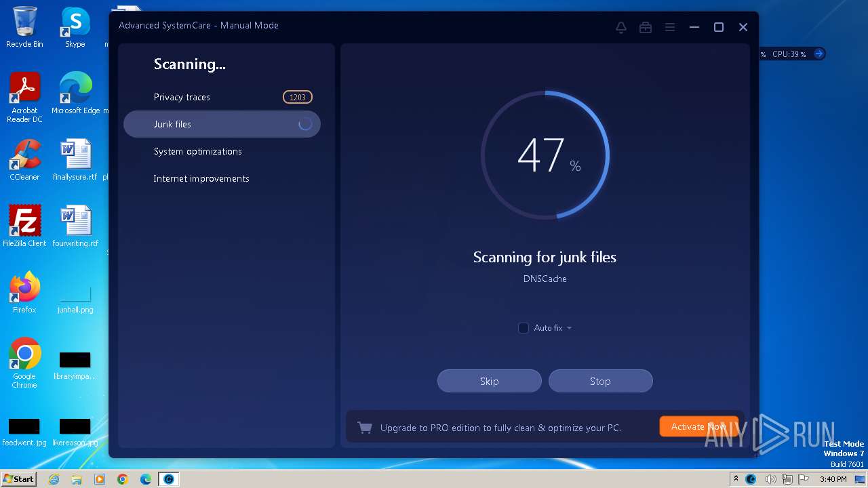Launch the Skype desktop shortcut
This screenshot has width=868, height=488.
[x=75, y=27]
